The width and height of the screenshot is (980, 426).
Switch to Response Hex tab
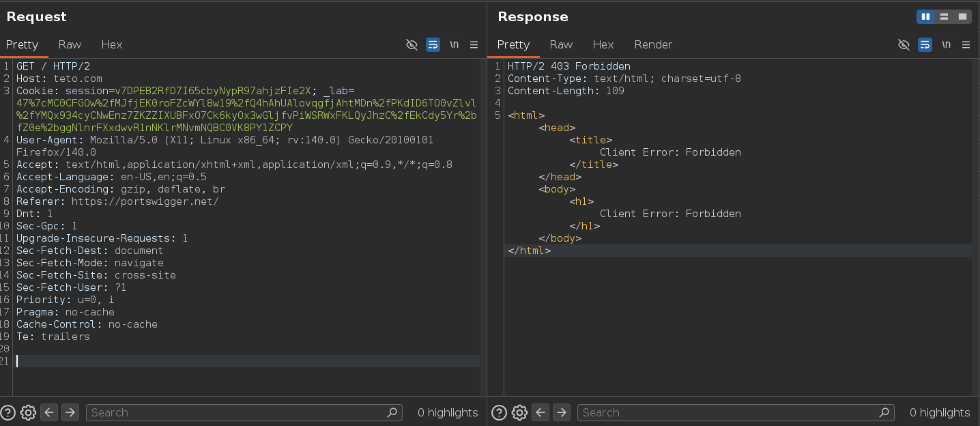(603, 44)
